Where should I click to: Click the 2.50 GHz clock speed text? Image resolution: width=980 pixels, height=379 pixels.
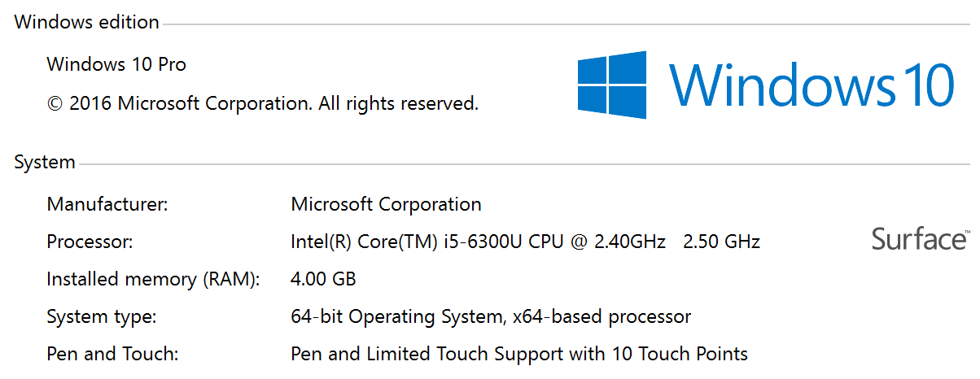click(x=722, y=242)
